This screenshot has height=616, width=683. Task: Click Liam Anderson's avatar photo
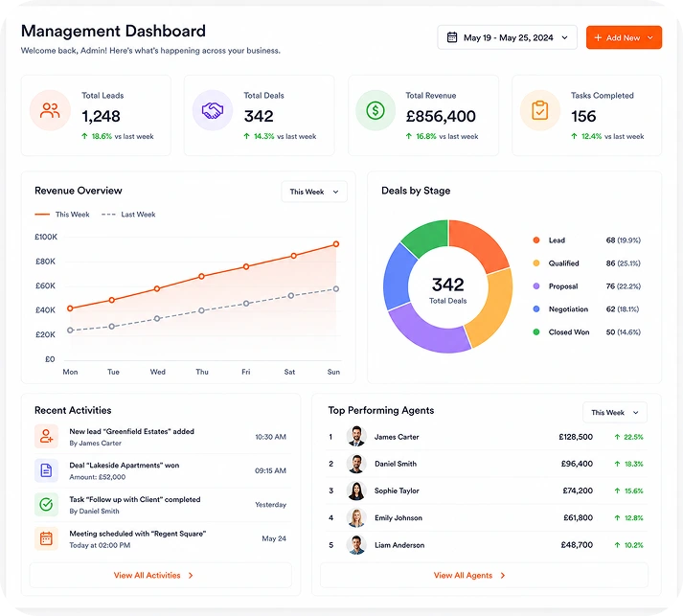356,544
